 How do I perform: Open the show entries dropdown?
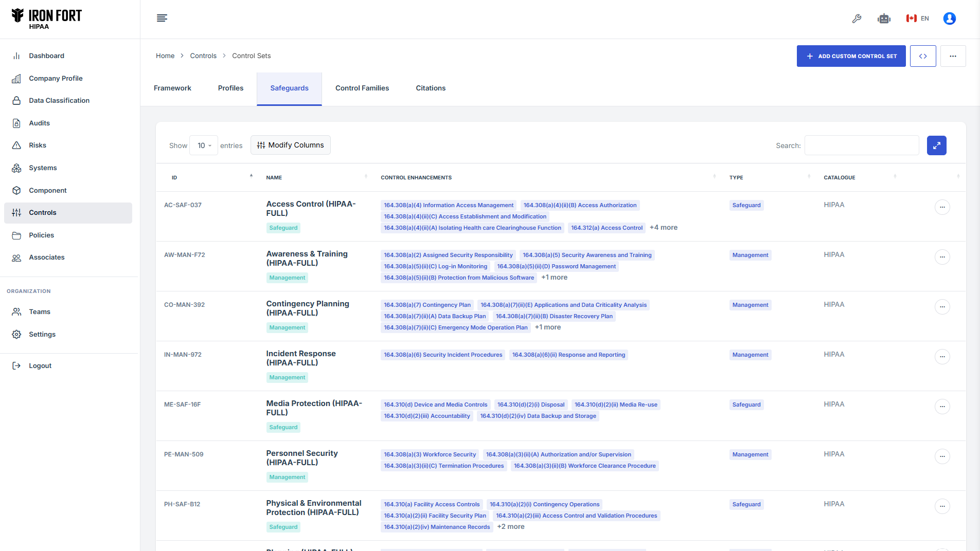point(204,145)
